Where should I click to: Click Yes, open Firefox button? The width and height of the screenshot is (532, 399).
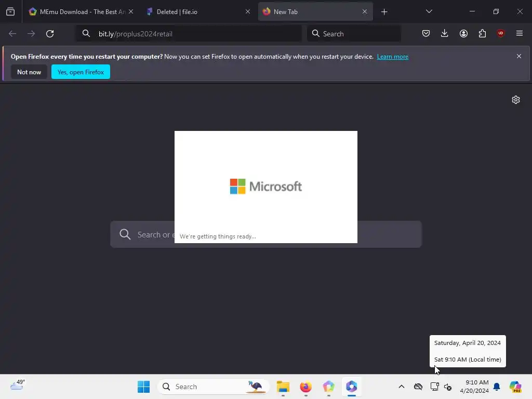point(81,72)
